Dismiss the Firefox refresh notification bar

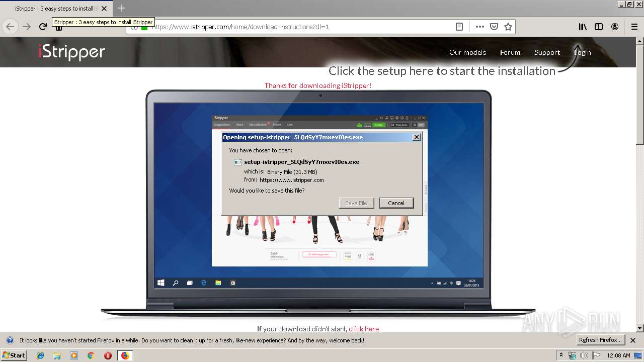pos(633,340)
